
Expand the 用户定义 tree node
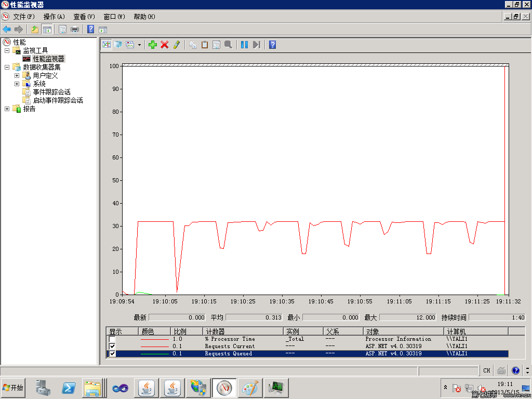click(x=17, y=75)
